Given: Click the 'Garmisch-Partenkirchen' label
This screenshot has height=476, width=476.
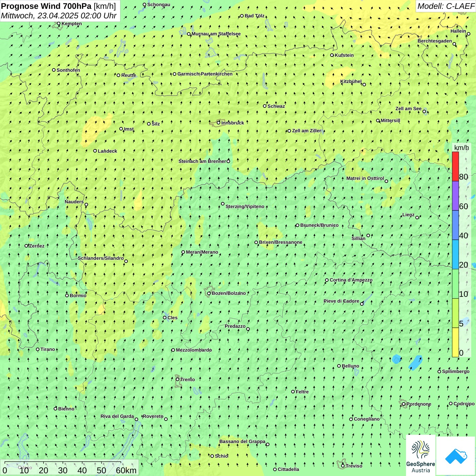Looking at the screenshot, I should click(x=205, y=74).
